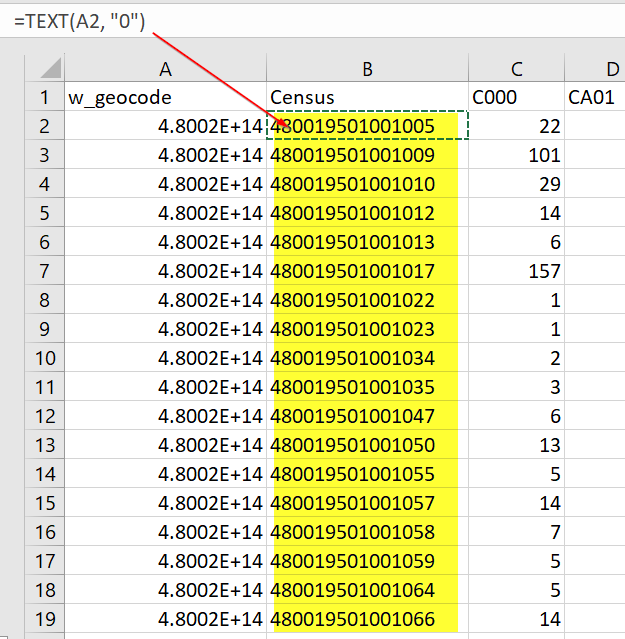
Task: Select row 19 header
Action: pyautogui.click(x=44, y=619)
